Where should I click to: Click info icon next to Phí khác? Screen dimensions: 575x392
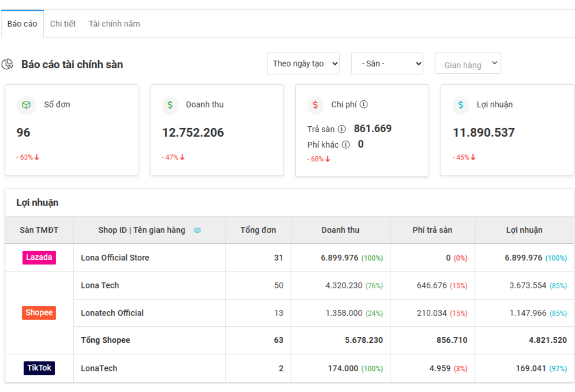tap(346, 145)
